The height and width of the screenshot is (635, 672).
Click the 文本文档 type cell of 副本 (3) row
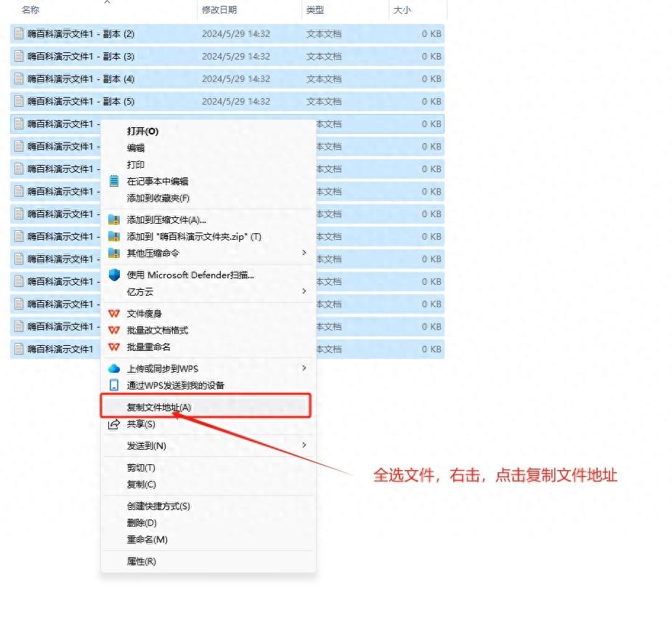tap(324, 56)
